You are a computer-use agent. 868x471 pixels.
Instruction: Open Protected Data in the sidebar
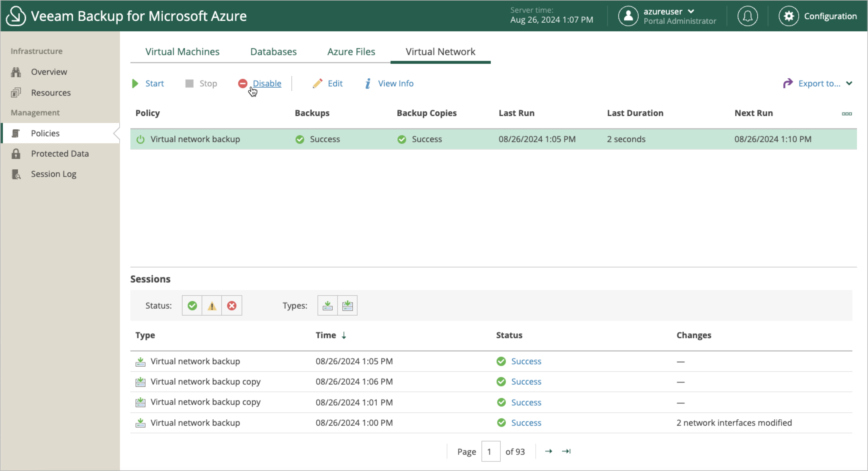coord(60,153)
